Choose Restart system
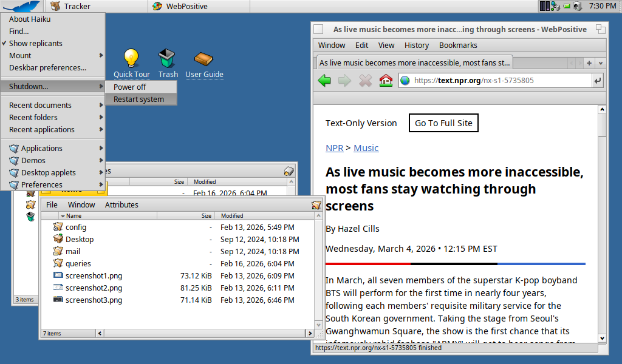This screenshot has height=364, width=622. [141, 99]
